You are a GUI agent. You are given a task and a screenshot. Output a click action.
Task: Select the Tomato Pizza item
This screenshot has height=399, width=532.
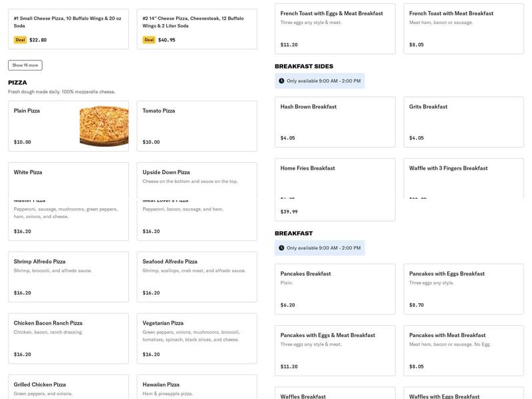pyautogui.click(x=197, y=126)
